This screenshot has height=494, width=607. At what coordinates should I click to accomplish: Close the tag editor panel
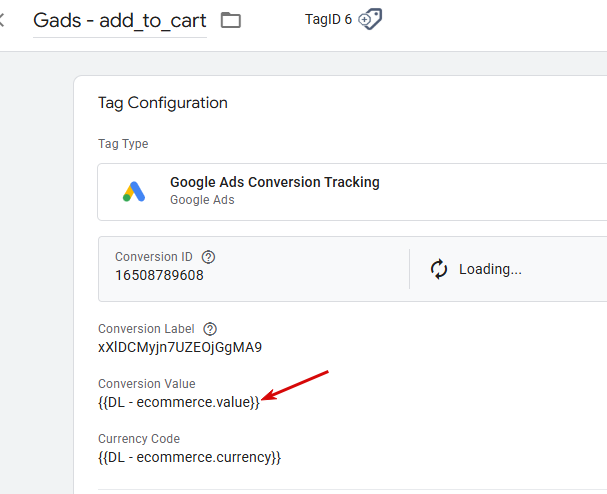3,20
